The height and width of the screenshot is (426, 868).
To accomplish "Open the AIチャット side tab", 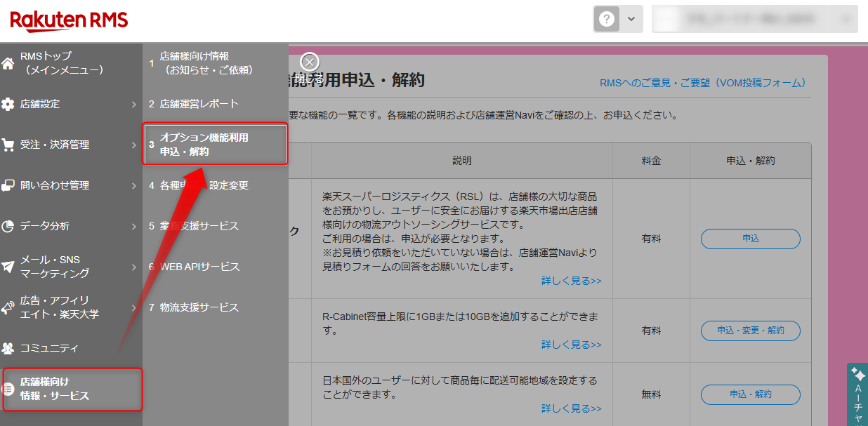I will (x=857, y=394).
